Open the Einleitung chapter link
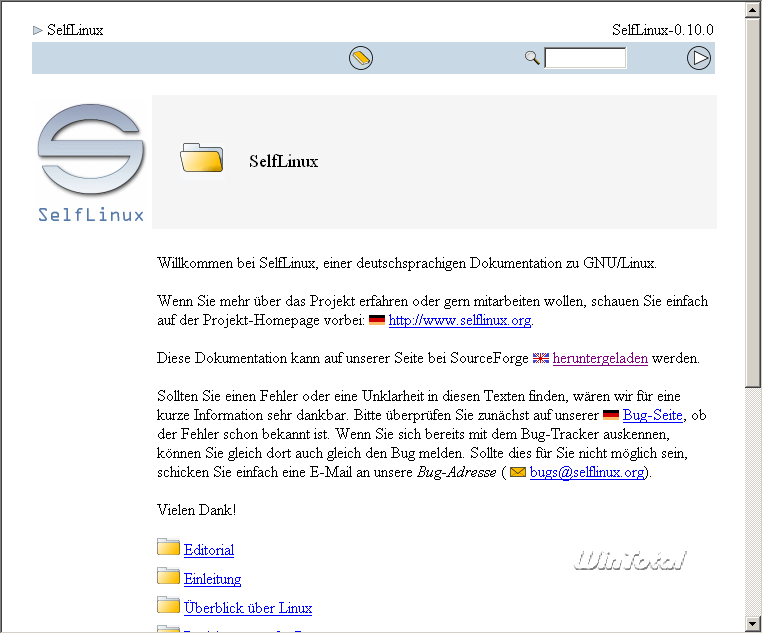Image resolution: width=763 pixels, height=634 pixels. point(212,579)
